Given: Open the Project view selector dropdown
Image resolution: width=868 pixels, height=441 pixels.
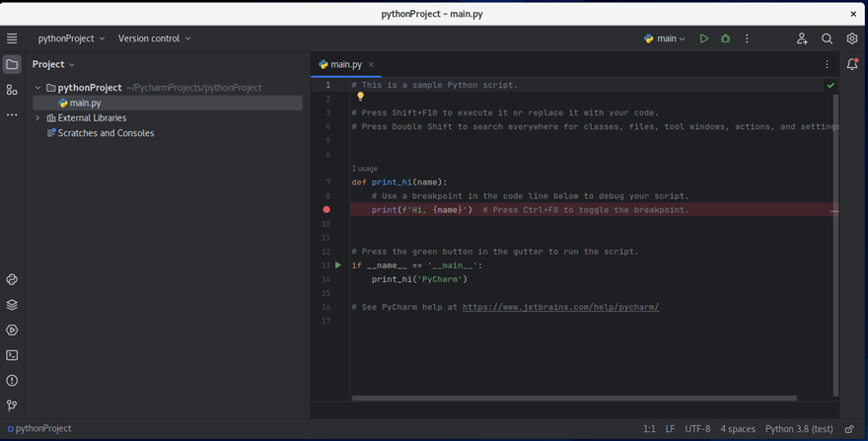Looking at the screenshot, I should tap(53, 64).
